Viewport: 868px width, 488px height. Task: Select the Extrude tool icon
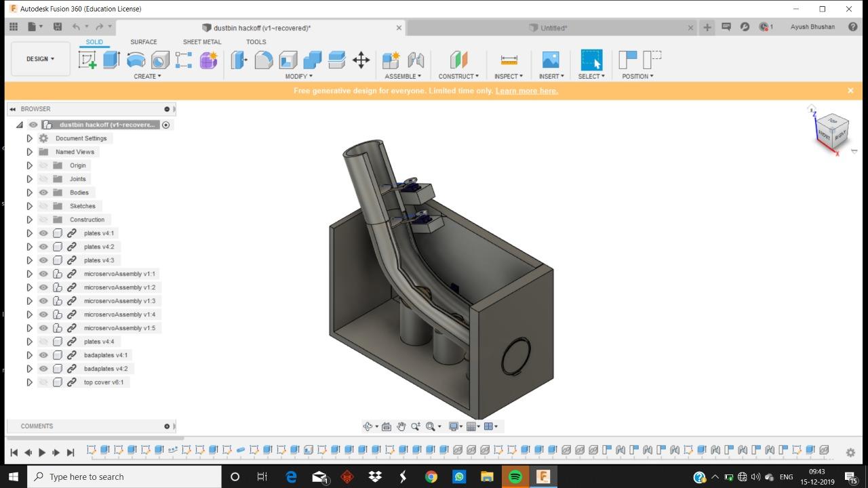click(111, 60)
